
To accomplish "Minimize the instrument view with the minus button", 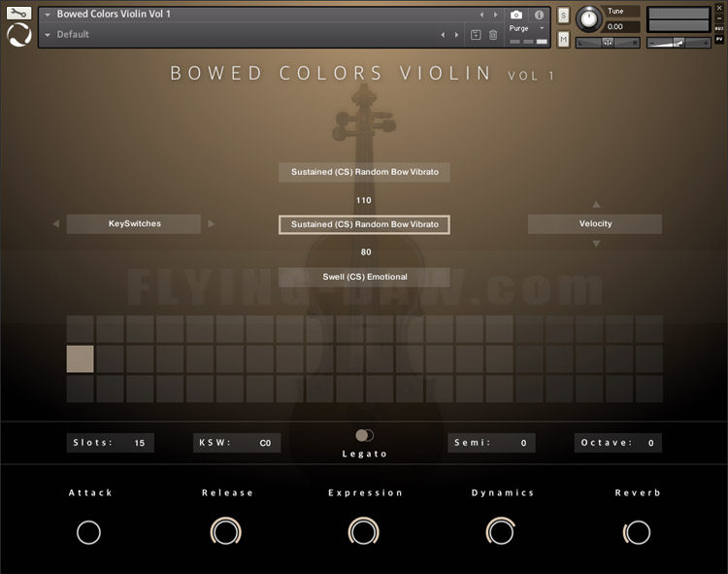I will click(x=719, y=18).
